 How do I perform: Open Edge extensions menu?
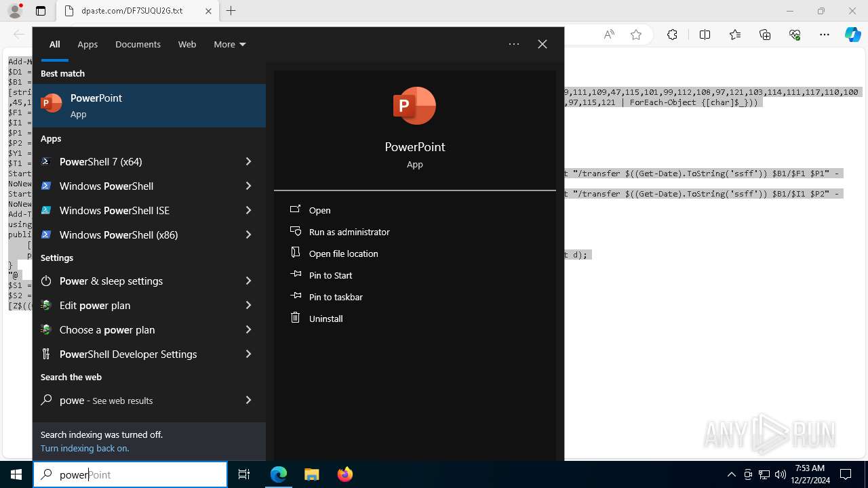pyautogui.click(x=672, y=35)
